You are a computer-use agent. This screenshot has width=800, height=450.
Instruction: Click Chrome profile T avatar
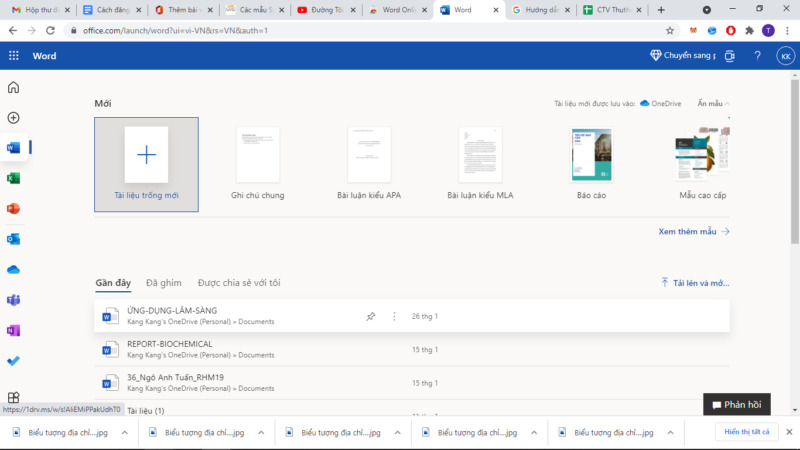click(768, 31)
